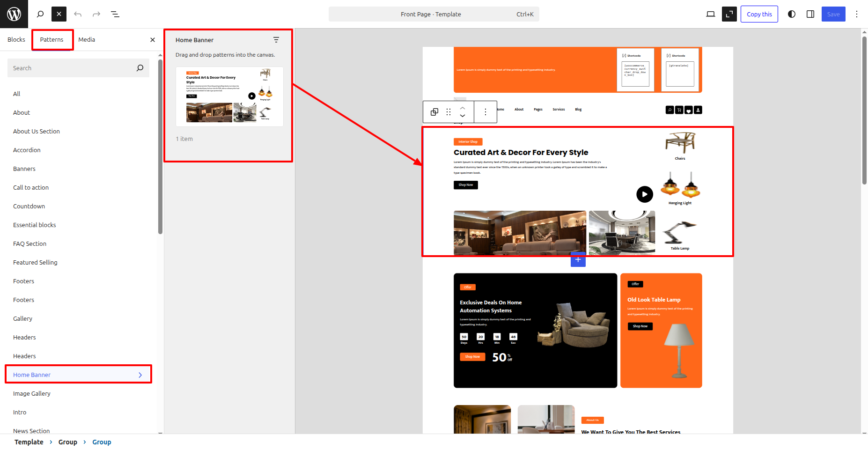Click the desktop View preview icon

[710, 14]
